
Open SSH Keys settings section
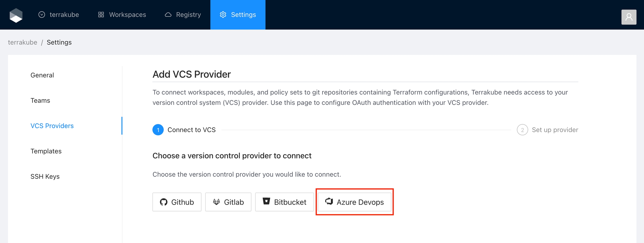(x=45, y=176)
